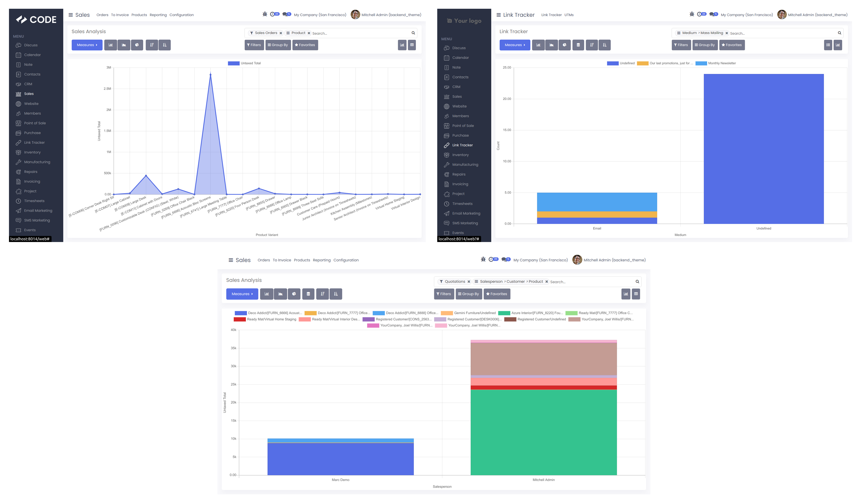Select pie chart icon in Link Tracker toolbar

coord(564,45)
